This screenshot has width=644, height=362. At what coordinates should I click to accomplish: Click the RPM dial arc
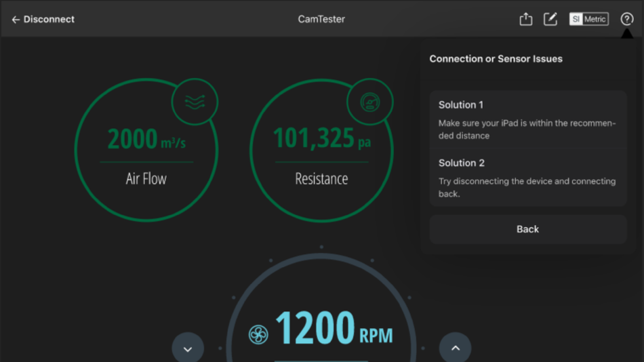point(321,257)
